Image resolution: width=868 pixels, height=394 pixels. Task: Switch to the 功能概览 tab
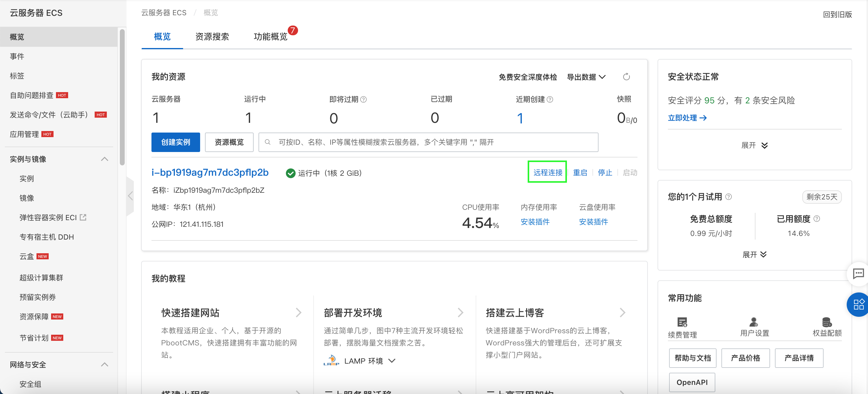[x=270, y=36]
